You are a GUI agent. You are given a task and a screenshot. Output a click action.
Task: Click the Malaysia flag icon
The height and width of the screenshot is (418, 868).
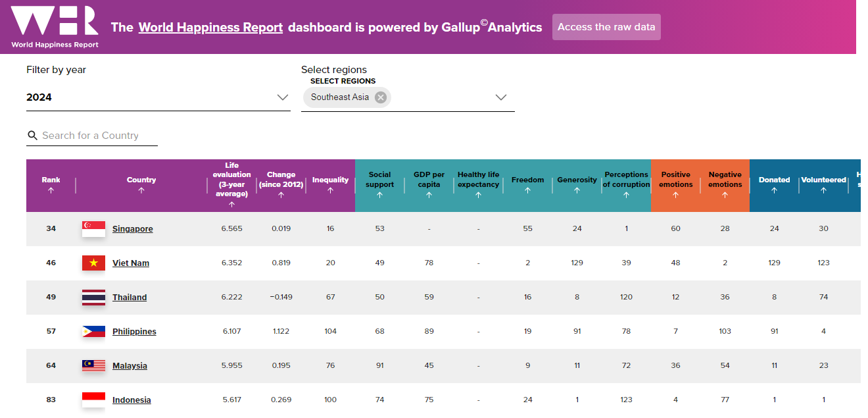(x=93, y=366)
